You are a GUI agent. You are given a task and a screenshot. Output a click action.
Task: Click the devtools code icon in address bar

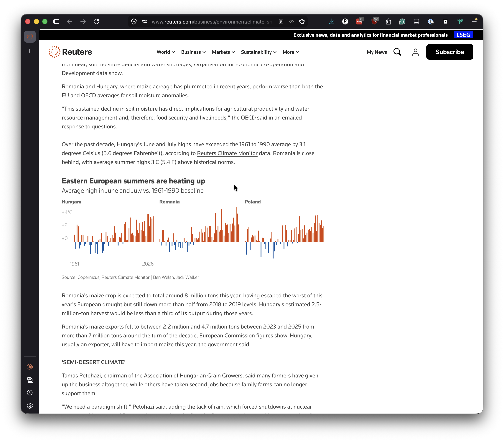pyautogui.click(x=291, y=22)
